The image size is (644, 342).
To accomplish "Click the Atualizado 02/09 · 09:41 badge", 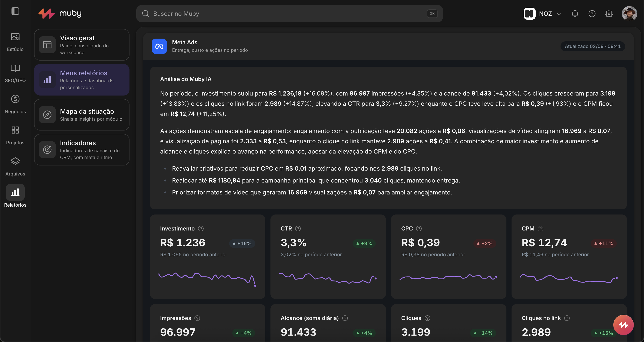I will (592, 46).
